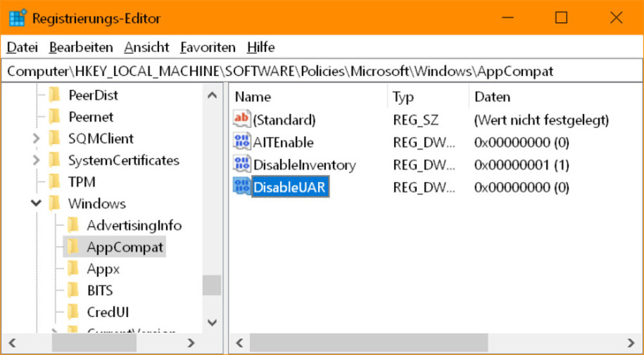The image size is (644, 355).
Task: Click the Peernet folder icon
Action: point(55,117)
